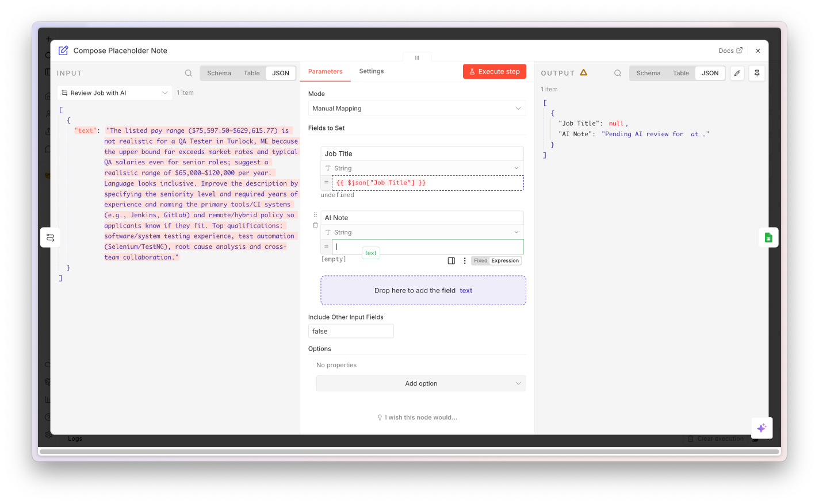Click the search icon in the INPUT panel
819x504 pixels.
[189, 73]
